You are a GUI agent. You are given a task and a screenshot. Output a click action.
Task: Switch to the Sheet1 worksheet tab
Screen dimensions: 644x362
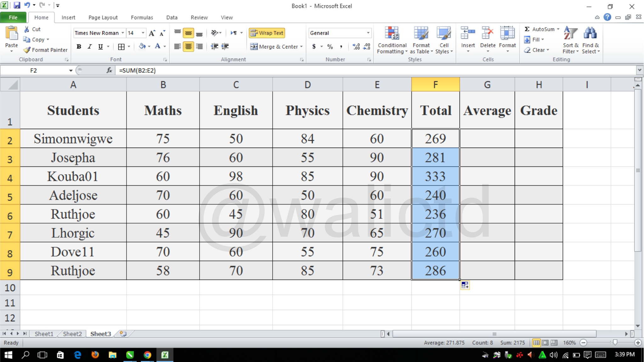point(44,334)
